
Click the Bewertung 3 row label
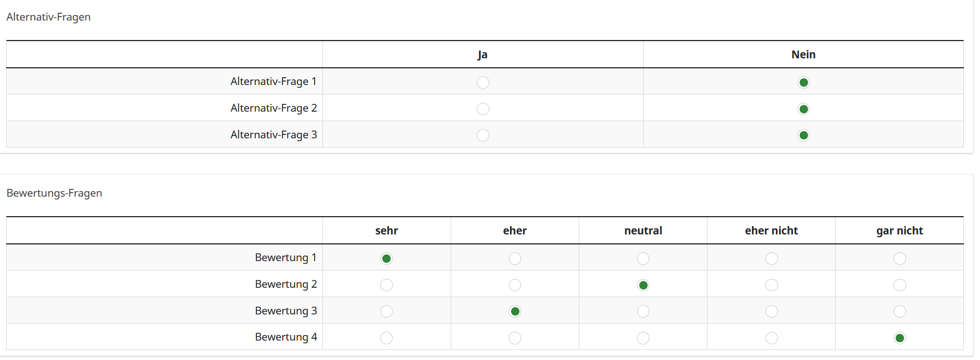point(286,311)
